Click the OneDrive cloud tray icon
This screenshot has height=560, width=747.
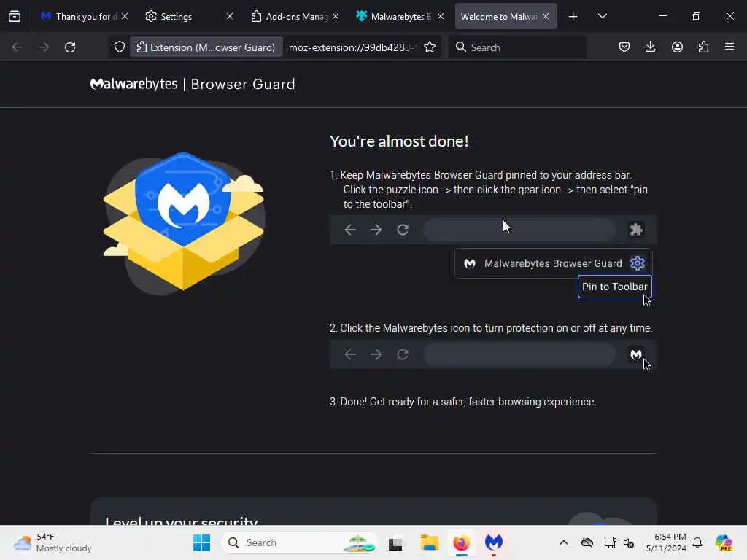587,542
